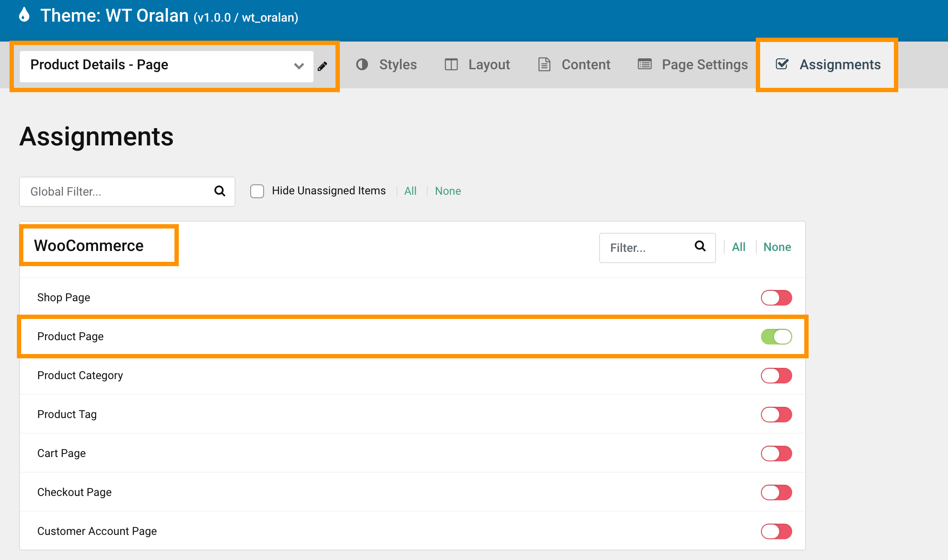Turn on the Product Tag toggle
The width and height of the screenshot is (948, 560).
point(777,415)
